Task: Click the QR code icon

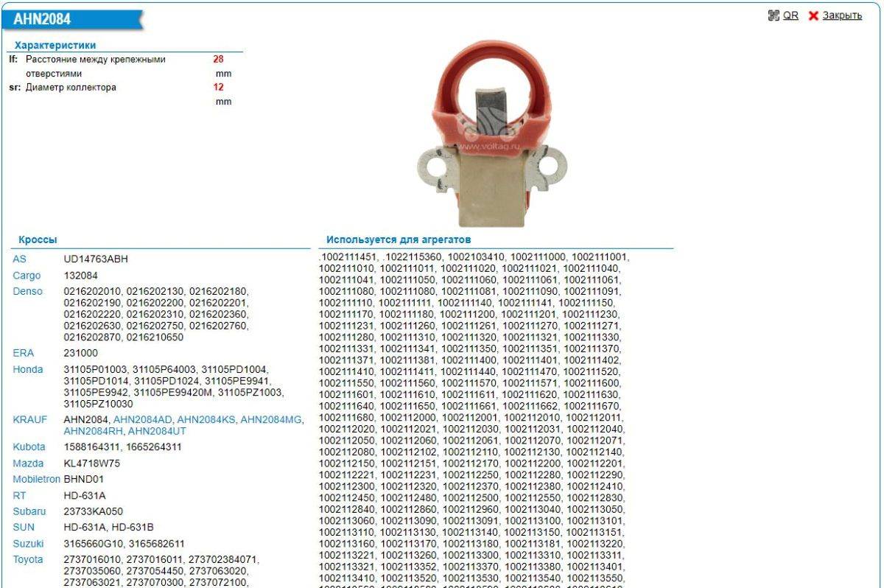Action: [773, 15]
